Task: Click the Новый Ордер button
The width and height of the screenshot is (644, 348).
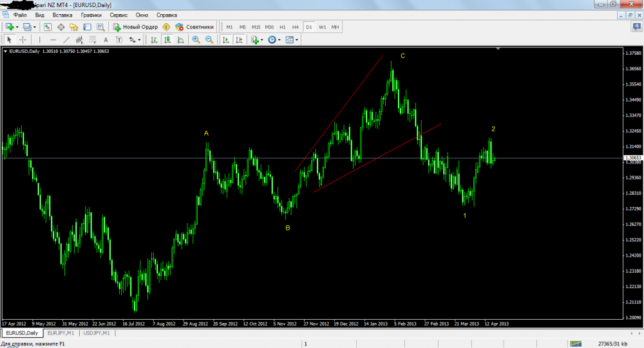Action: [135, 27]
